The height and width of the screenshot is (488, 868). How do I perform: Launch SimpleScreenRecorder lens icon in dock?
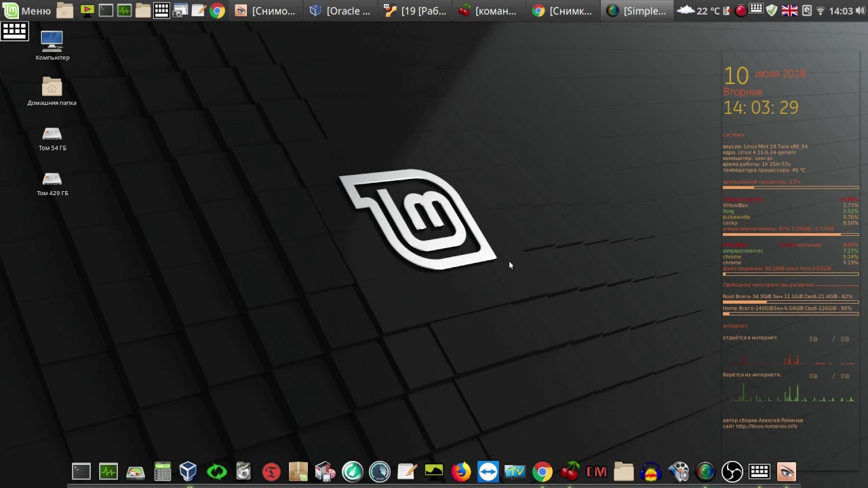(705, 471)
